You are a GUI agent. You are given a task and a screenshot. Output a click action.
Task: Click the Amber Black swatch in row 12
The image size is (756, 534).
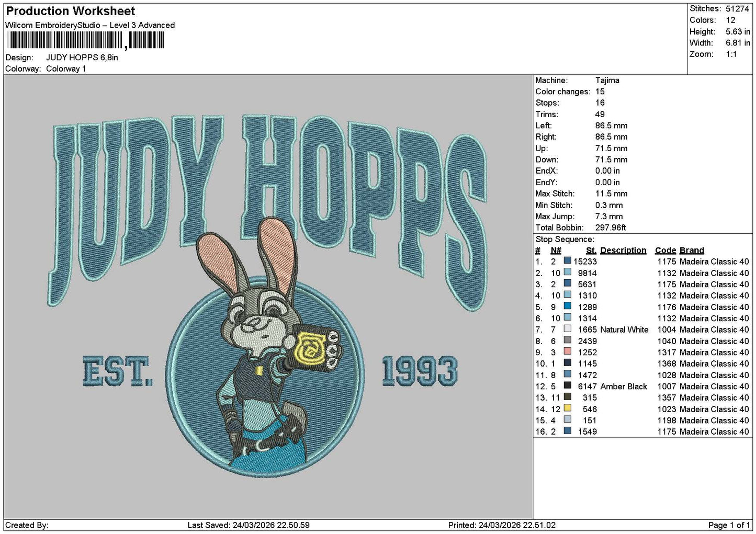(567, 385)
